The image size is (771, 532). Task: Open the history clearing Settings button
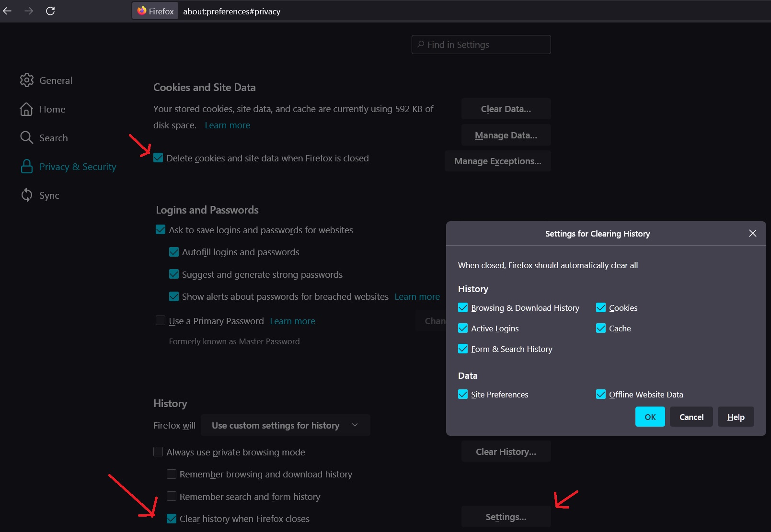pyautogui.click(x=506, y=517)
